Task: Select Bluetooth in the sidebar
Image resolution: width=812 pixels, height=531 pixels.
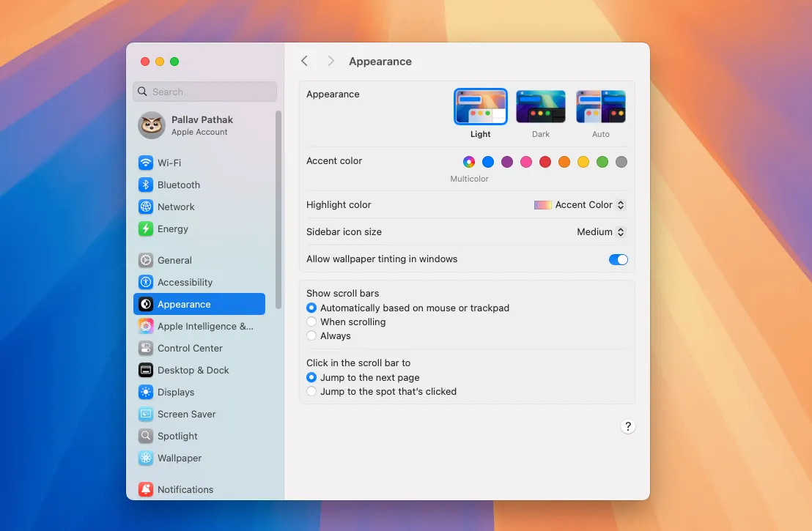Action: click(x=178, y=185)
